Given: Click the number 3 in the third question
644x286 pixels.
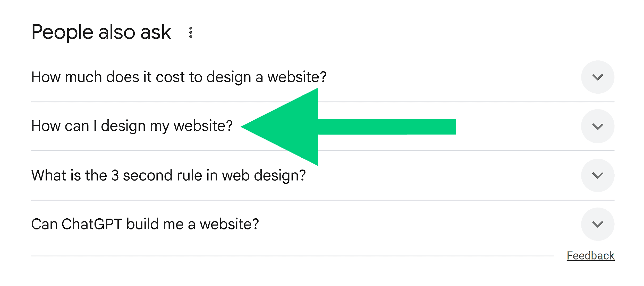Looking at the screenshot, I should 115,175.
